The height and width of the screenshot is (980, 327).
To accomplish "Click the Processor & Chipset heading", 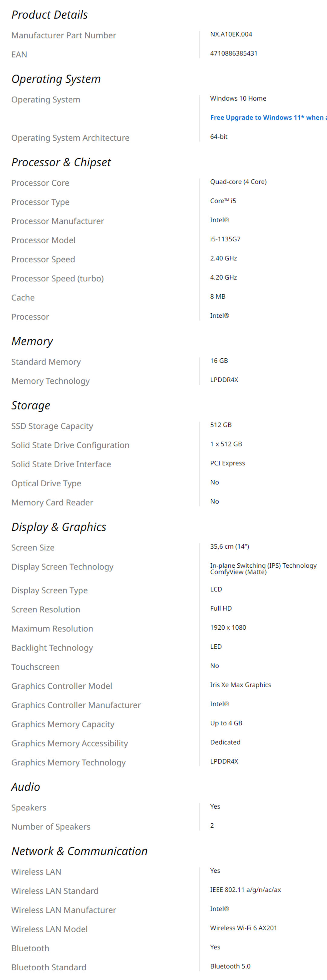I will click(x=61, y=162).
